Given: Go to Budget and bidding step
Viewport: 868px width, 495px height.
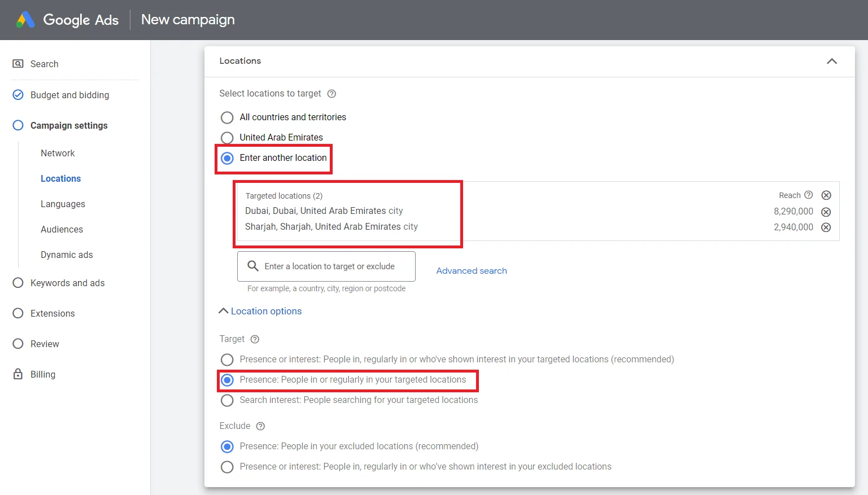Looking at the screenshot, I should [x=70, y=95].
